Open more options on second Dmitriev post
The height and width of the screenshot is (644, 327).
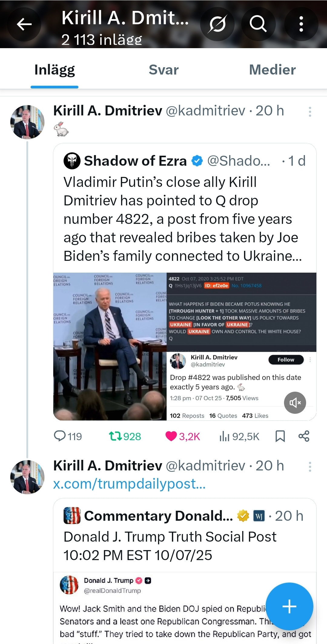(310, 467)
